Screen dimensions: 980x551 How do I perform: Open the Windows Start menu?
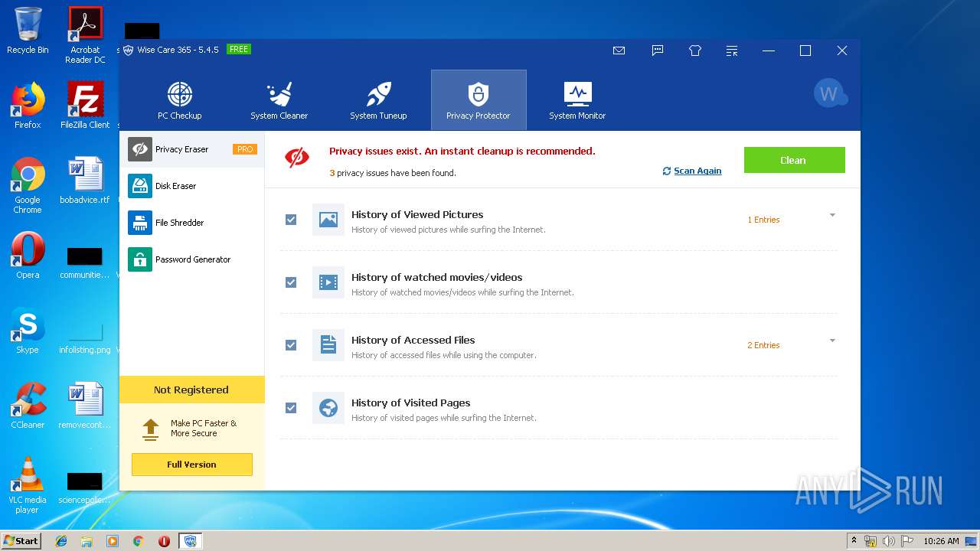click(21, 540)
